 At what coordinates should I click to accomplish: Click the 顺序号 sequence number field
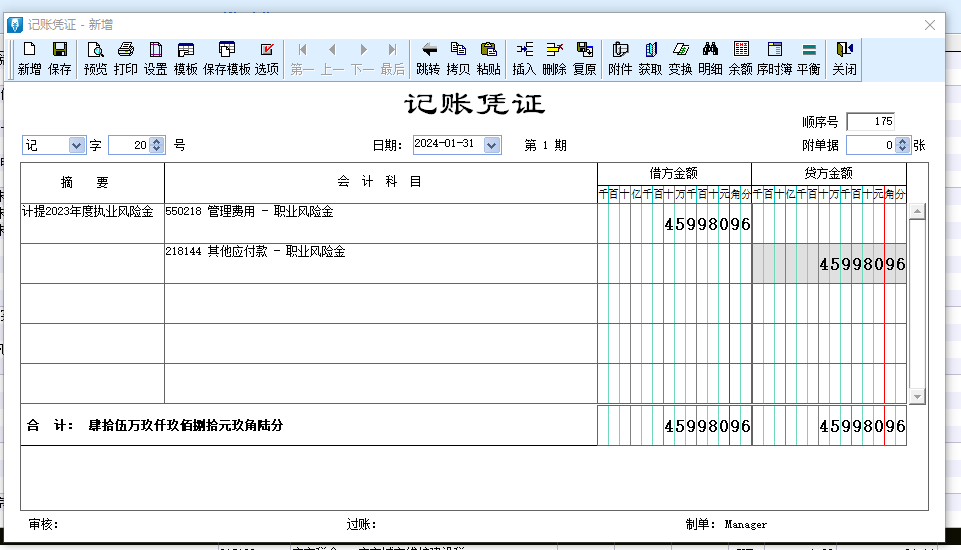click(x=869, y=121)
